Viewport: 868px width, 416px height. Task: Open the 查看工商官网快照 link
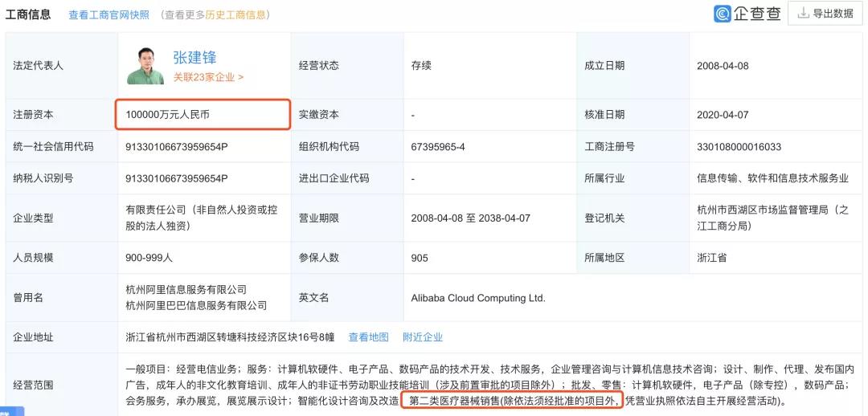point(109,15)
